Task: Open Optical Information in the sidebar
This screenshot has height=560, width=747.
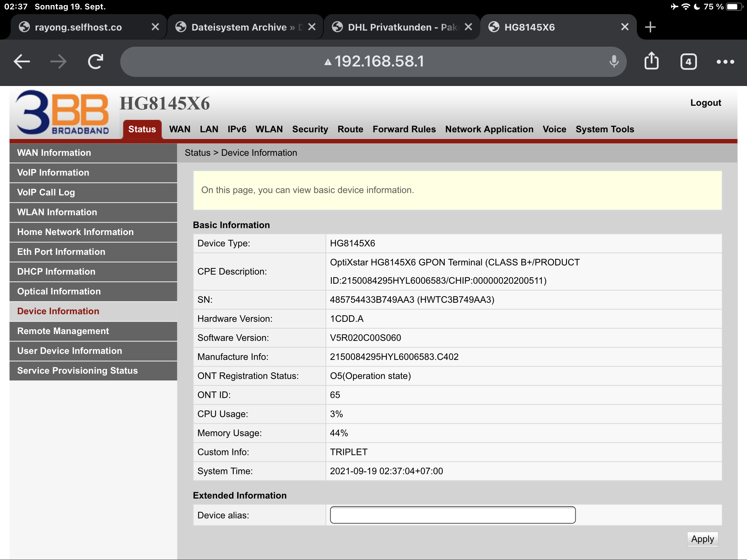Action: 93,291
